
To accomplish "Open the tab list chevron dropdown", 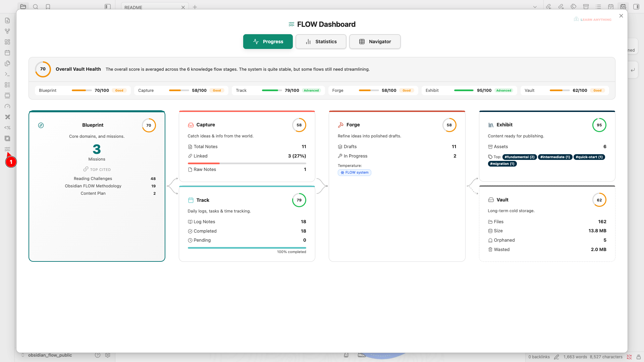I will coord(535,6).
